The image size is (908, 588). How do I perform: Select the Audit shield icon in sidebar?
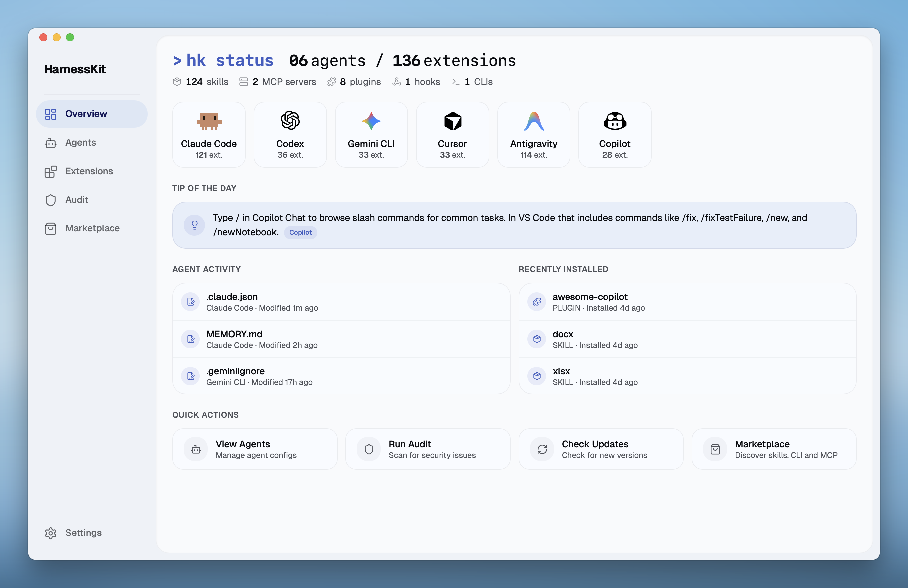(51, 200)
